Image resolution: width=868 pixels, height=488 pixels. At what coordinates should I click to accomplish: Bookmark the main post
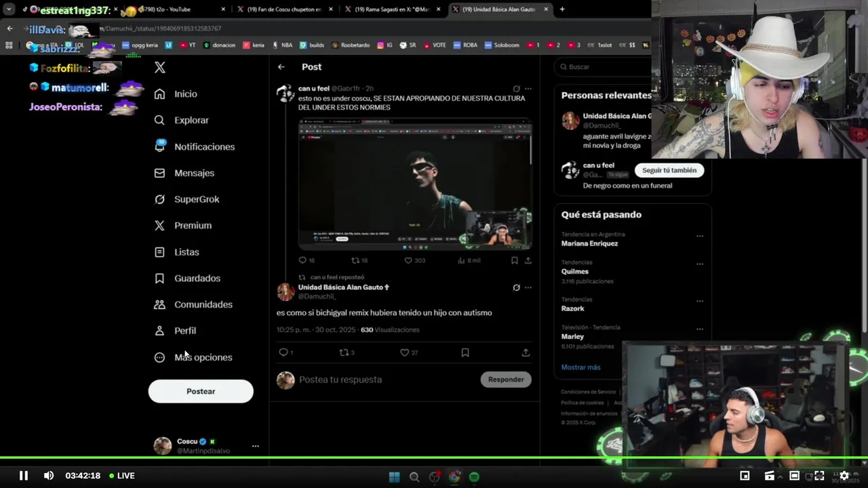(465, 352)
